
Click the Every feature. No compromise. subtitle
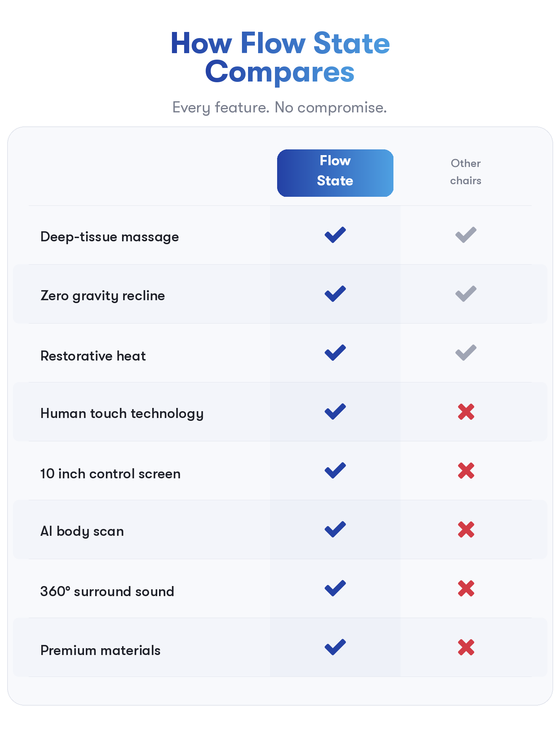pyautogui.click(x=280, y=107)
